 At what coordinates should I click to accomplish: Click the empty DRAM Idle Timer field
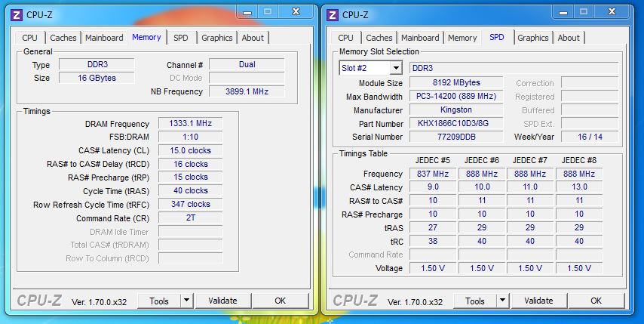coord(190,232)
